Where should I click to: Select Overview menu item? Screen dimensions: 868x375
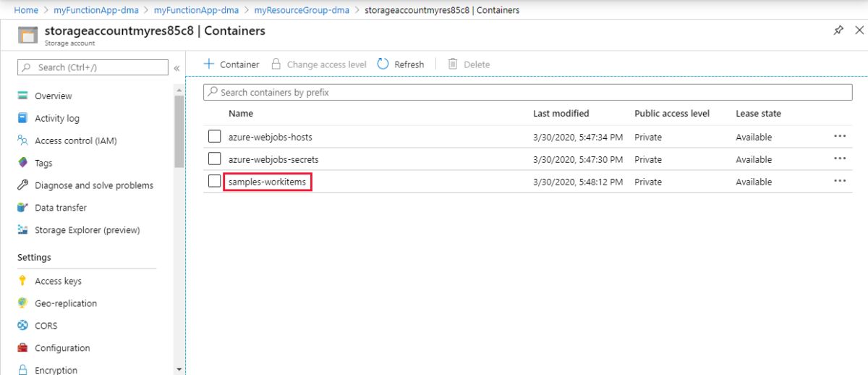[x=54, y=96]
